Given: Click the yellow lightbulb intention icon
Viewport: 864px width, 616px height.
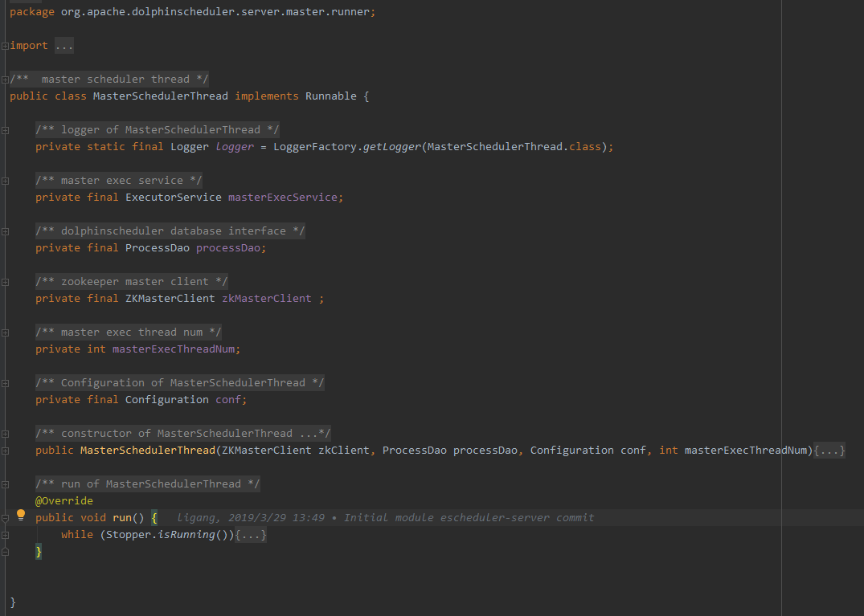Looking at the screenshot, I should click(x=21, y=516).
